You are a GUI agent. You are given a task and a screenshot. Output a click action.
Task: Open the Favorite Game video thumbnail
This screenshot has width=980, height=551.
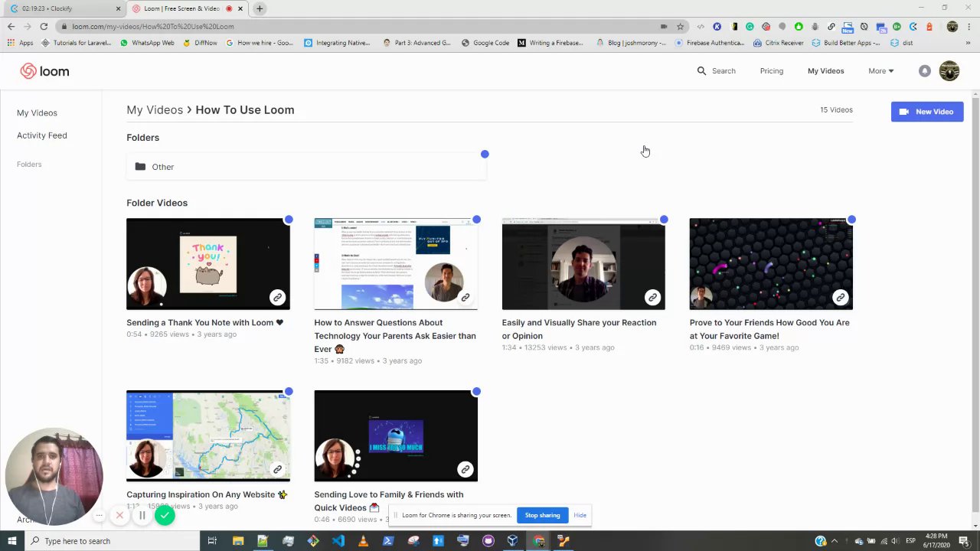[x=771, y=264]
